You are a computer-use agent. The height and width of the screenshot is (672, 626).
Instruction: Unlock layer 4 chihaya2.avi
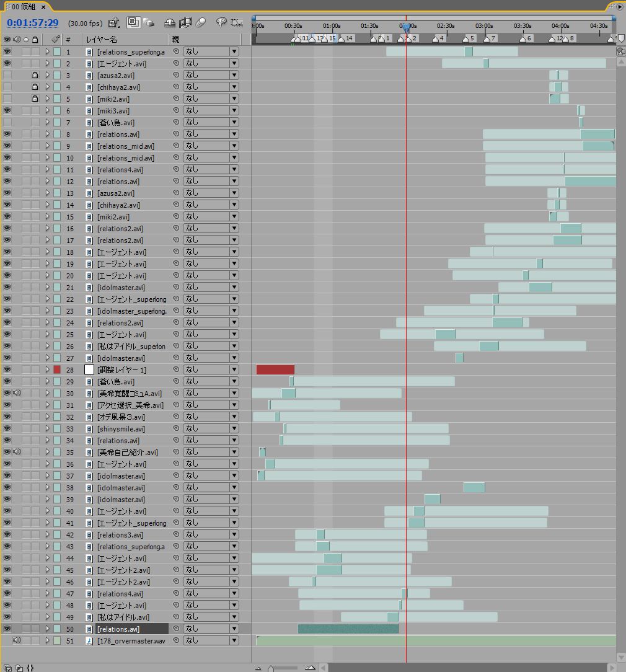35,87
